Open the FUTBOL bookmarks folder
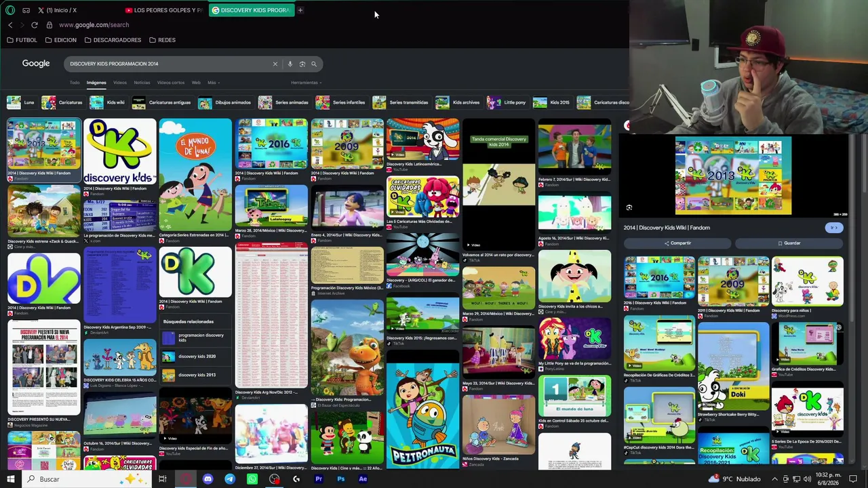 [22, 40]
